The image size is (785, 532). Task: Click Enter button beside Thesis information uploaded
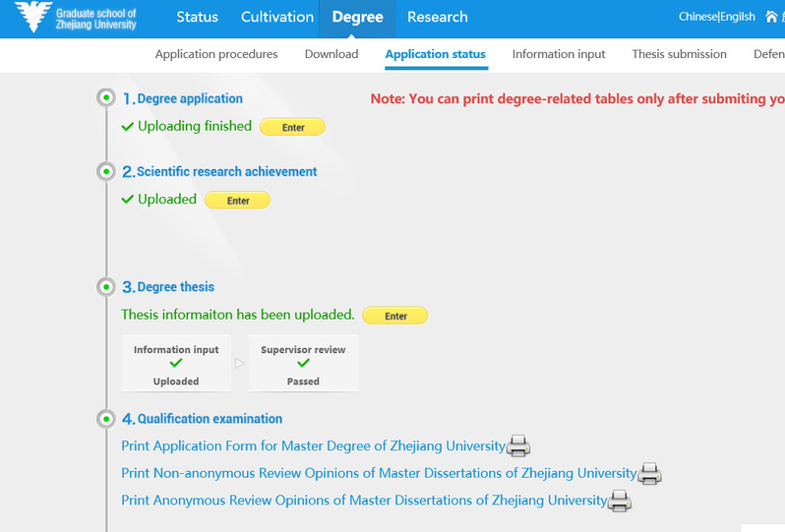pyautogui.click(x=395, y=316)
